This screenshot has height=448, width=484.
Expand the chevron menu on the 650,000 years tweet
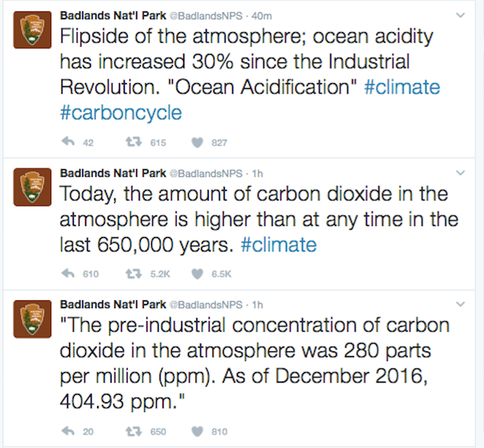[460, 173]
